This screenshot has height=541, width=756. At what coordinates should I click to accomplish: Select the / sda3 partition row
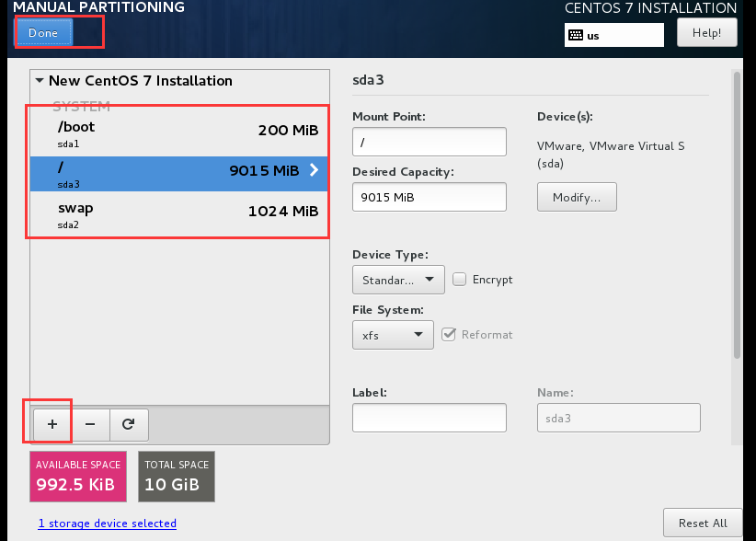click(178, 174)
